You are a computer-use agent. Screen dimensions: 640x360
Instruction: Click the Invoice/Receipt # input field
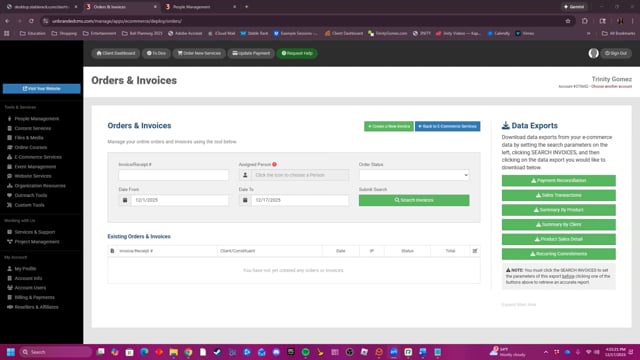[x=173, y=175]
